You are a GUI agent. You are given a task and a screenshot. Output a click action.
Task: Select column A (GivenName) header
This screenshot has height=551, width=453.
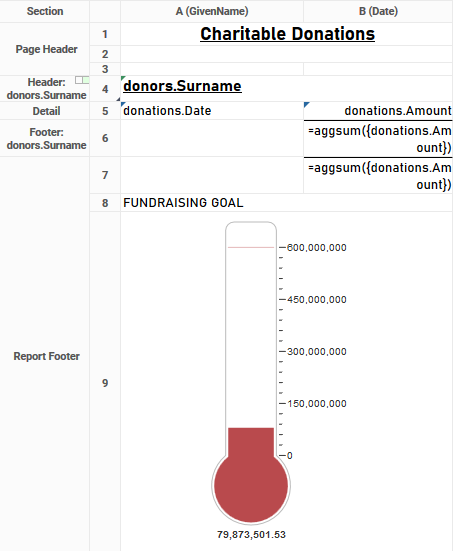point(212,11)
